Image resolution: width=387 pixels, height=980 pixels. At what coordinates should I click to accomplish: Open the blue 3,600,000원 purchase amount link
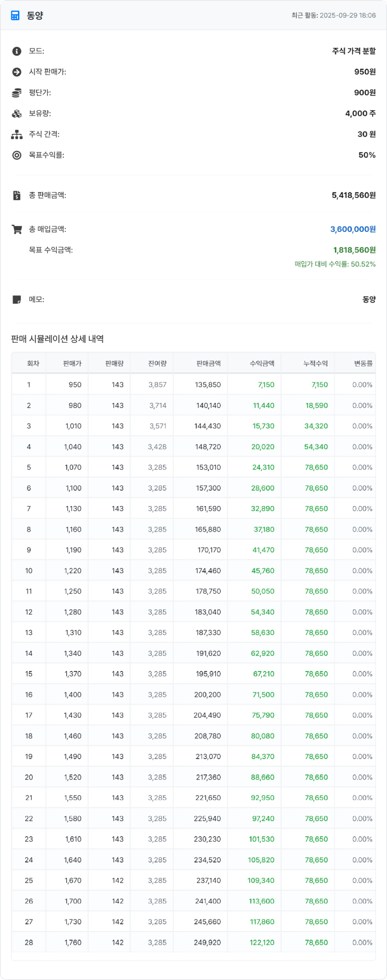coord(353,229)
